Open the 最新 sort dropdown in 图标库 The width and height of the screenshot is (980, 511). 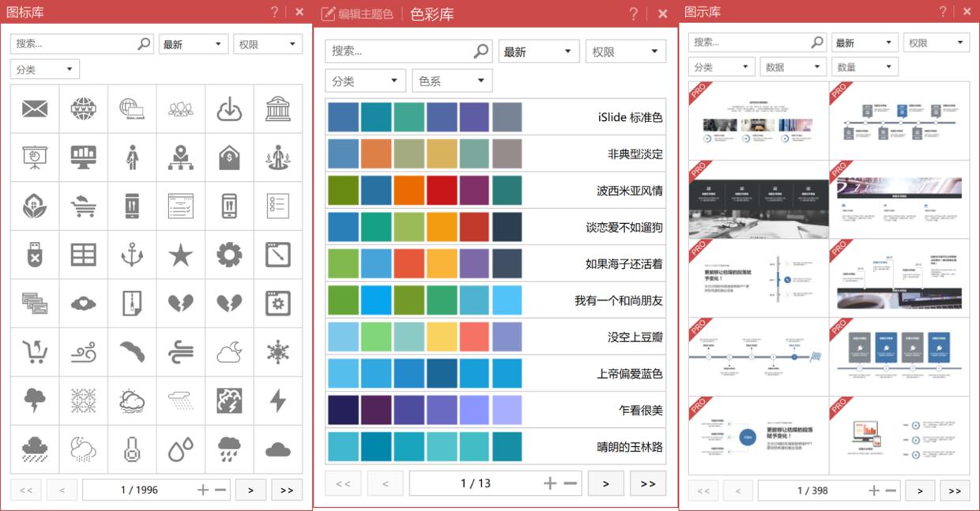[193, 44]
